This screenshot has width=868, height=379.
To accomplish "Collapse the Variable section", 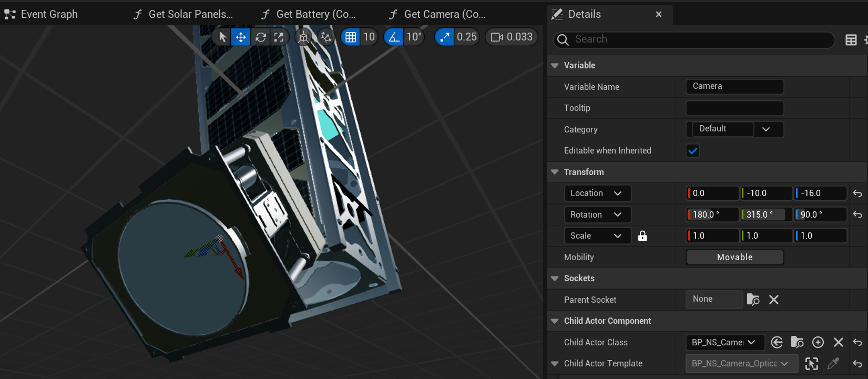I will (x=555, y=66).
